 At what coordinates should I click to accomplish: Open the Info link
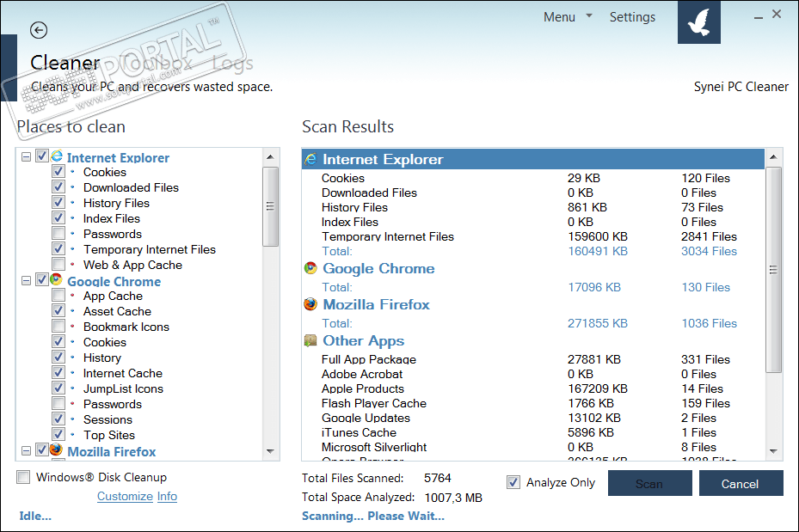coord(167,497)
